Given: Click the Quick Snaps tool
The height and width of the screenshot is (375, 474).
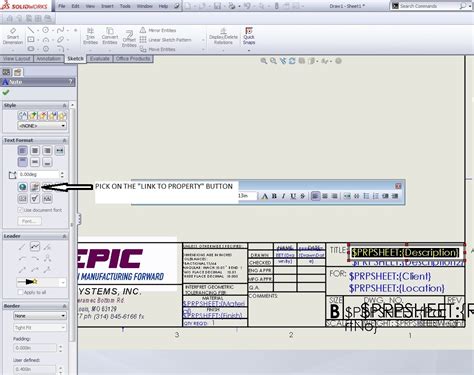Looking at the screenshot, I should pos(249,36).
